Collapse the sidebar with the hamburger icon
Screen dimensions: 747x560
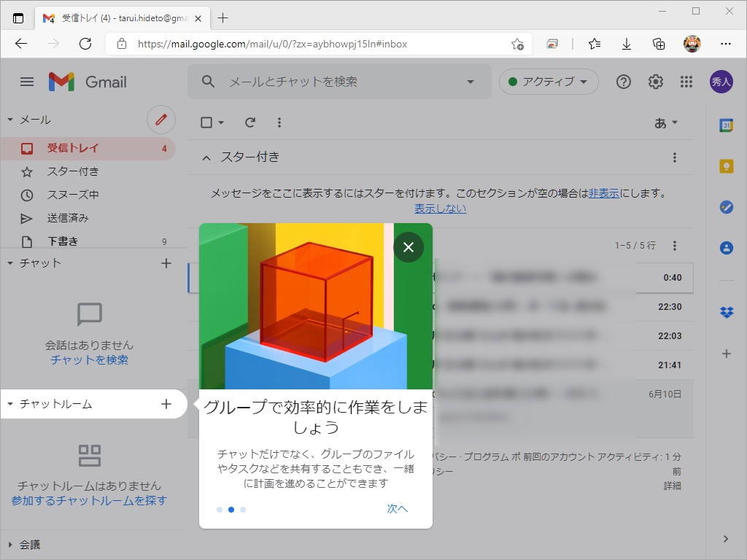(x=27, y=82)
